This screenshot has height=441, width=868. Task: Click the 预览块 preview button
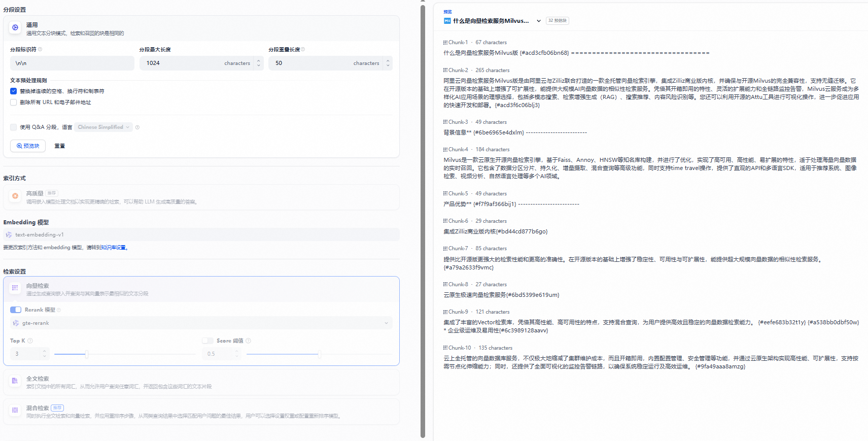click(x=28, y=146)
